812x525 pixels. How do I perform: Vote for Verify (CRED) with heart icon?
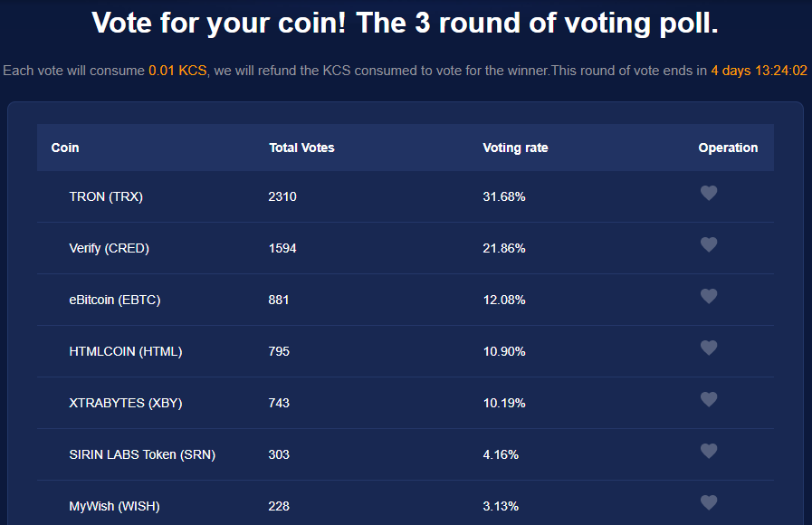pyautogui.click(x=709, y=244)
